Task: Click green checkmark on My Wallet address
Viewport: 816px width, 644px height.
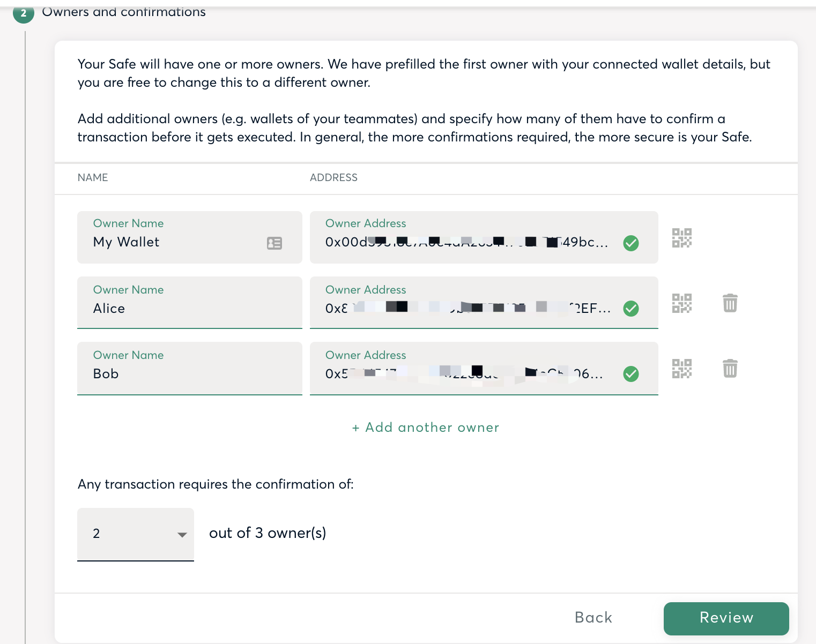Action: click(631, 243)
